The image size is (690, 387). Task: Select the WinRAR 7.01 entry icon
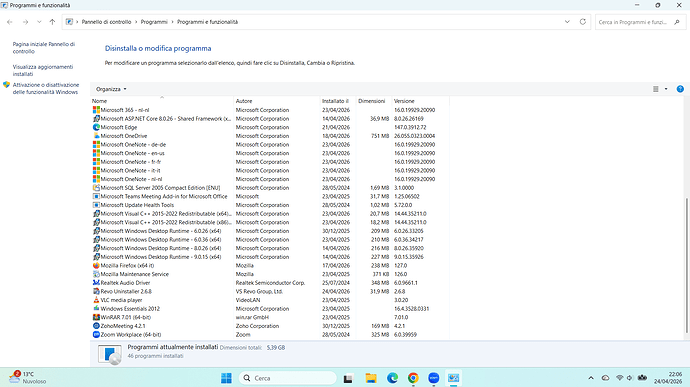tap(96, 317)
